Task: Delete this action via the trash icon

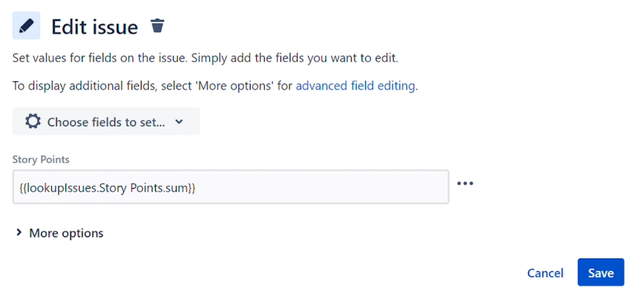Action: (157, 26)
